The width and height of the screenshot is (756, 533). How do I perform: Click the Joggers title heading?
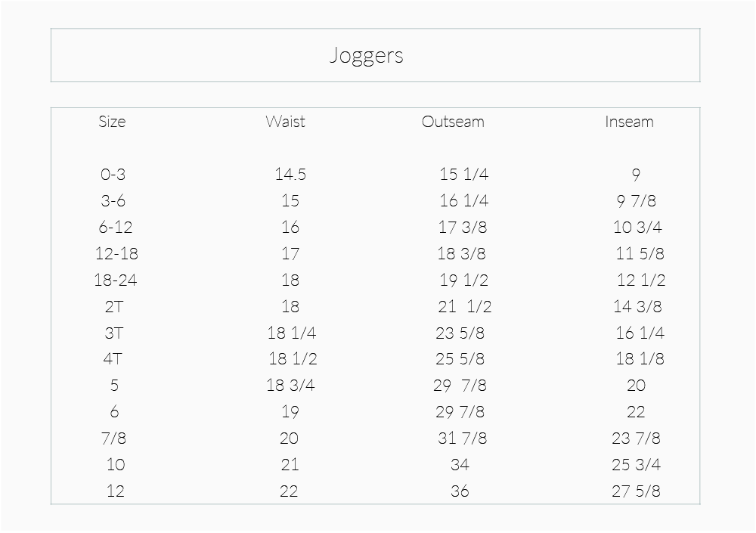(x=367, y=55)
